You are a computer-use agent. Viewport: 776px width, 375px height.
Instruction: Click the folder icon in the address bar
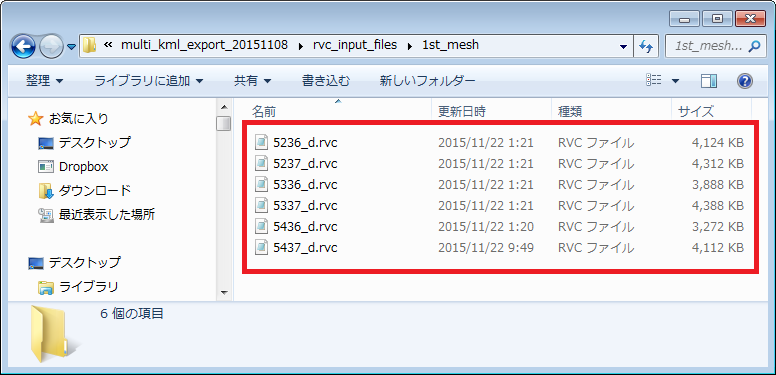coord(89,46)
